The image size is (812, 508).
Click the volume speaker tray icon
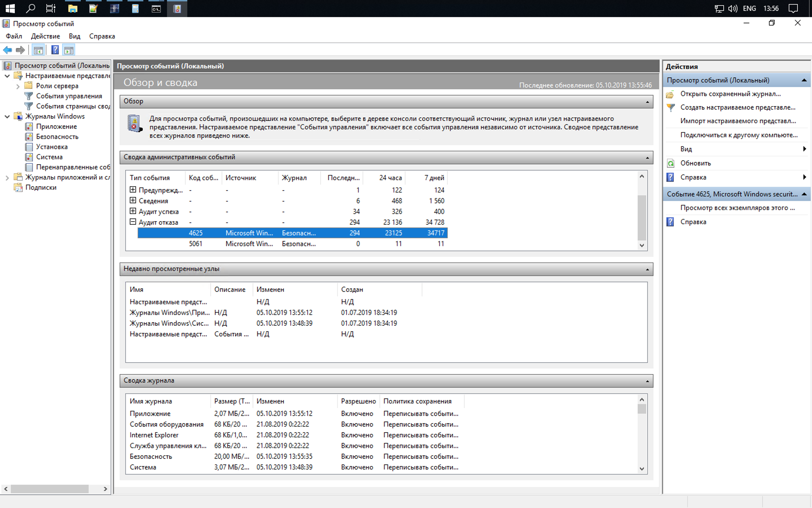[x=733, y=8]
